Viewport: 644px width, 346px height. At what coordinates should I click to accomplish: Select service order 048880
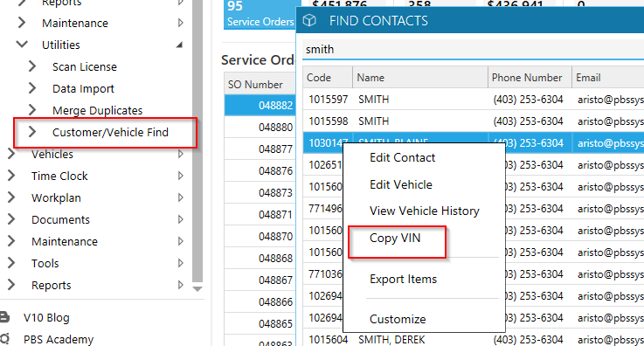[260, 128]
